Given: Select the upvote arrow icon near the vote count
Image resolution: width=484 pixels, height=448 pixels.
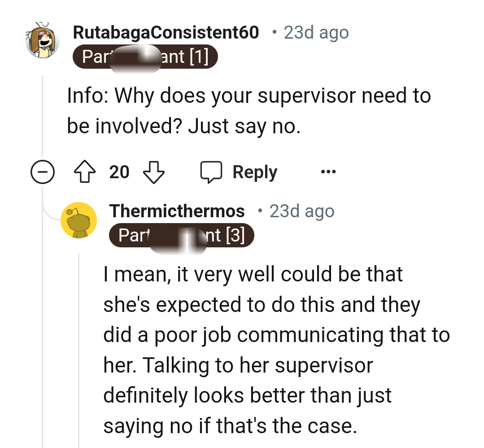Looking at the screenshot, I should click(85, 171).
